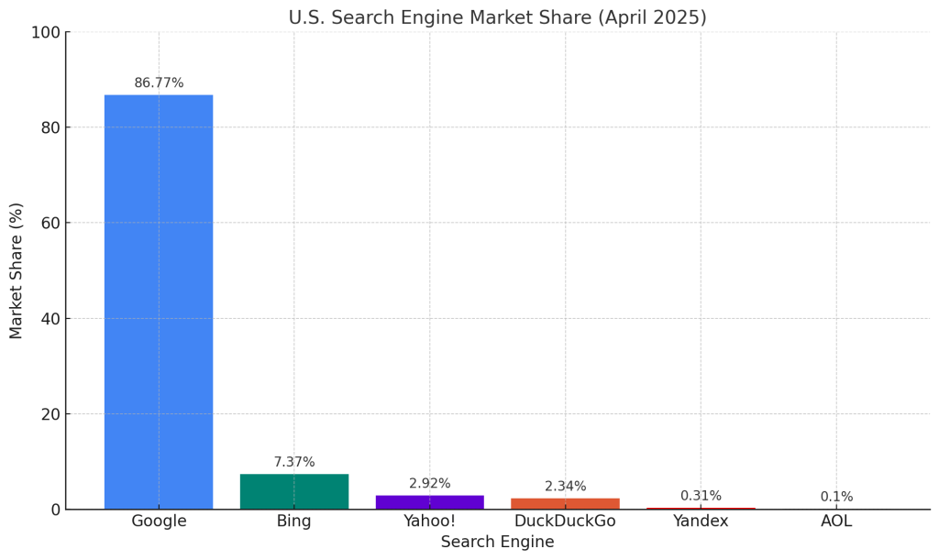The image size is (939, 560).
Task: Click the 2.34% value label
Action: coord(565,487)
